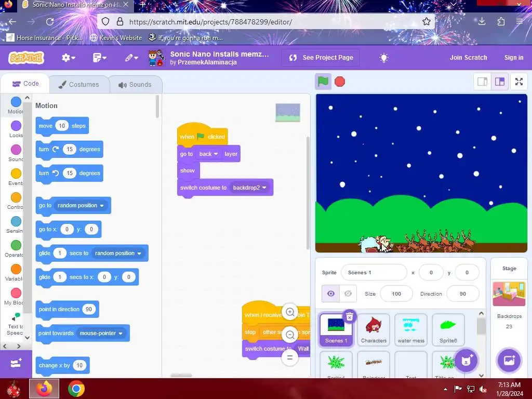Edit the move steps value 10
The image size is (532, 399).
tap(62, 126)
